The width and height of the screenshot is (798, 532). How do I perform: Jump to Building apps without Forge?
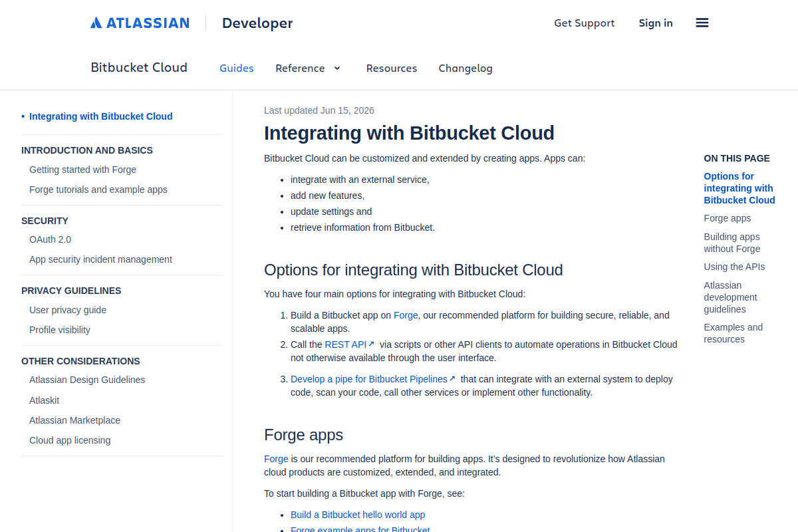coord(732,243)
